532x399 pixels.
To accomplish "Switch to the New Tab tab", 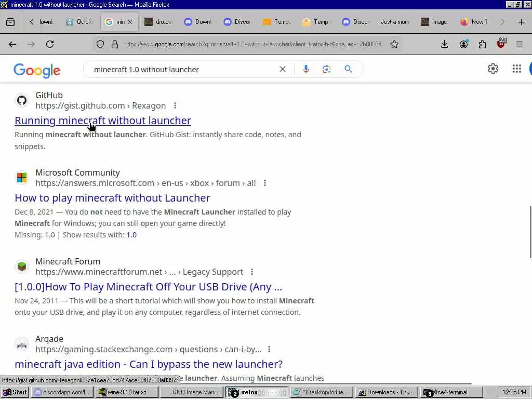I will (x=474, y=22).
